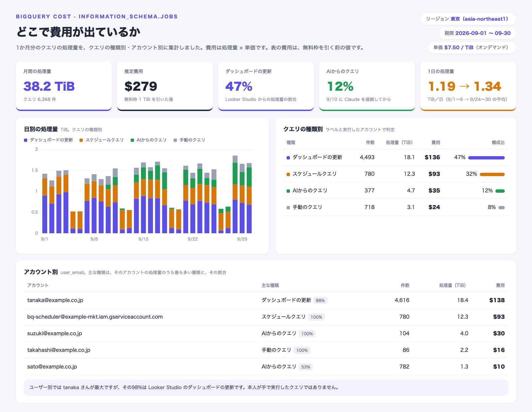532x412 pixels.
Task: Click the 53% badge in sato's row
Action: 306,367
